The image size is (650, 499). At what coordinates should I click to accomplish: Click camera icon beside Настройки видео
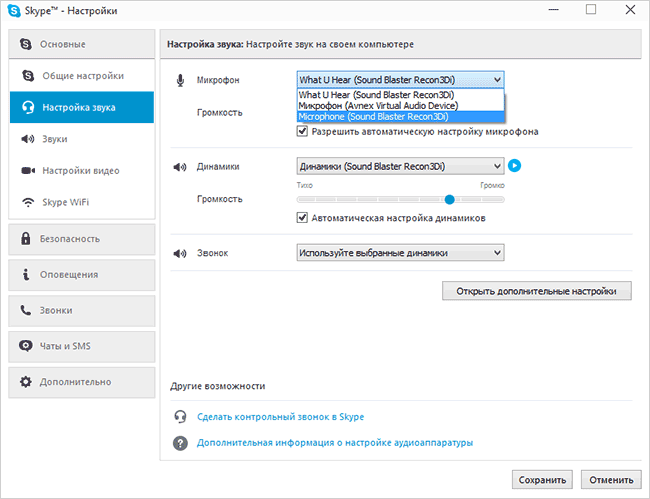tap(28, 170)
